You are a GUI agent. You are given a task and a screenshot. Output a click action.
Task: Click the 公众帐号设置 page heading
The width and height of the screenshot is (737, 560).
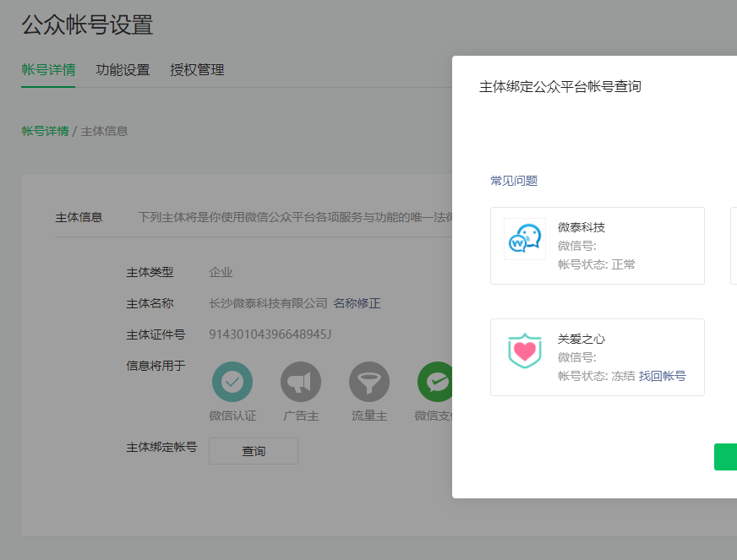click(87, 24)
